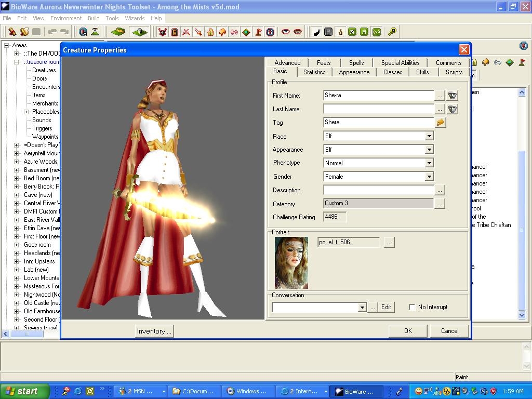Click the eye icon in toolbar
The width and height of the screenshot is (532, 399).
(285, 32)
